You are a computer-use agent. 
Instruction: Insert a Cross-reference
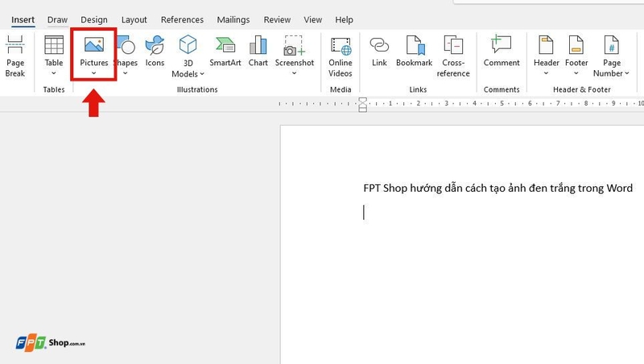[453, 56]
